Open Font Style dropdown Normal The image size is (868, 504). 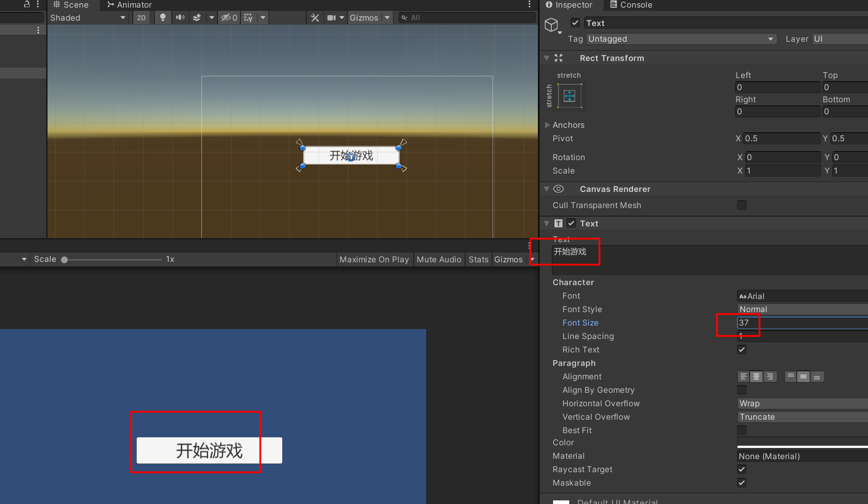802,309
